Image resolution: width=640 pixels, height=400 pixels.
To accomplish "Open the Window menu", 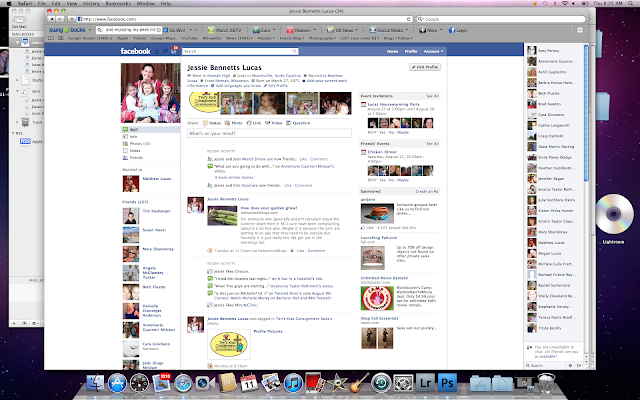I will 146,3.
